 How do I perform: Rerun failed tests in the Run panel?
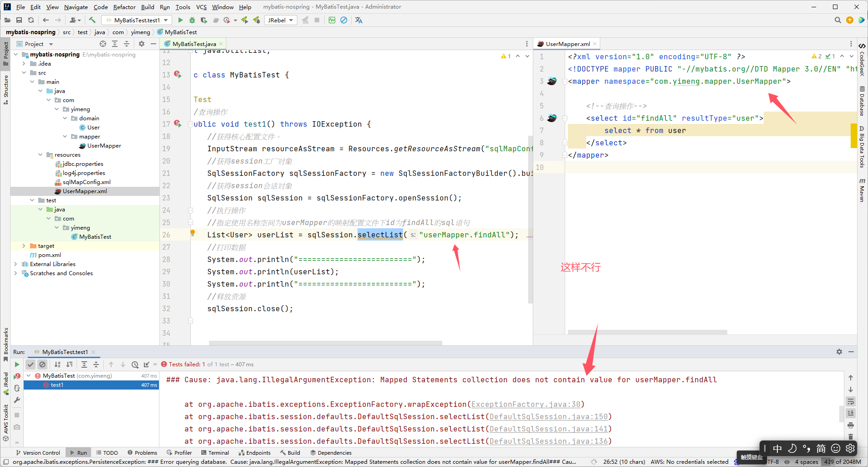(x=17, y=376)
